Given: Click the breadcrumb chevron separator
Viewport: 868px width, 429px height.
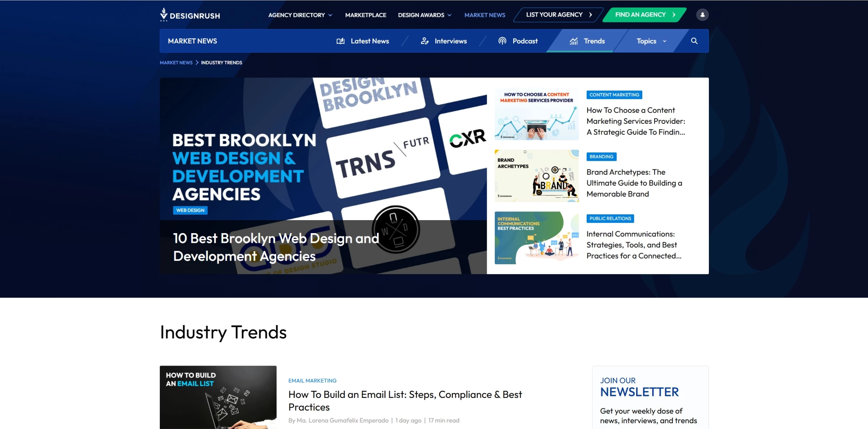Looking at the screenshot, I should pos(197,63).
